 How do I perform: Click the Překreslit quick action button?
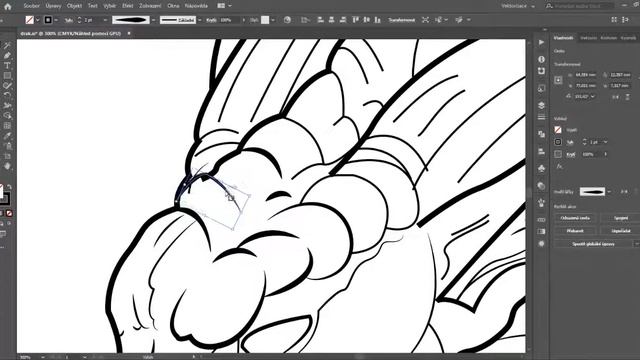click(x=575, y=231)
